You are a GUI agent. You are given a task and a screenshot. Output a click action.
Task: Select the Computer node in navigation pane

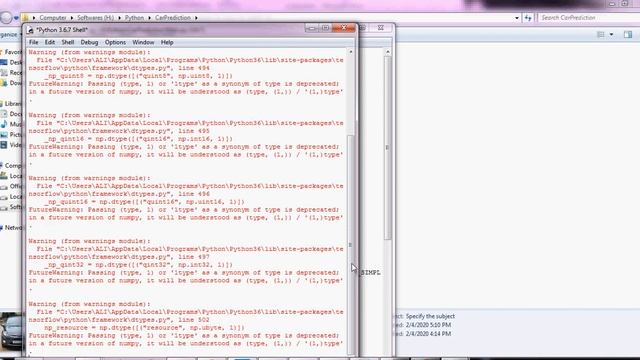[12, 166]
